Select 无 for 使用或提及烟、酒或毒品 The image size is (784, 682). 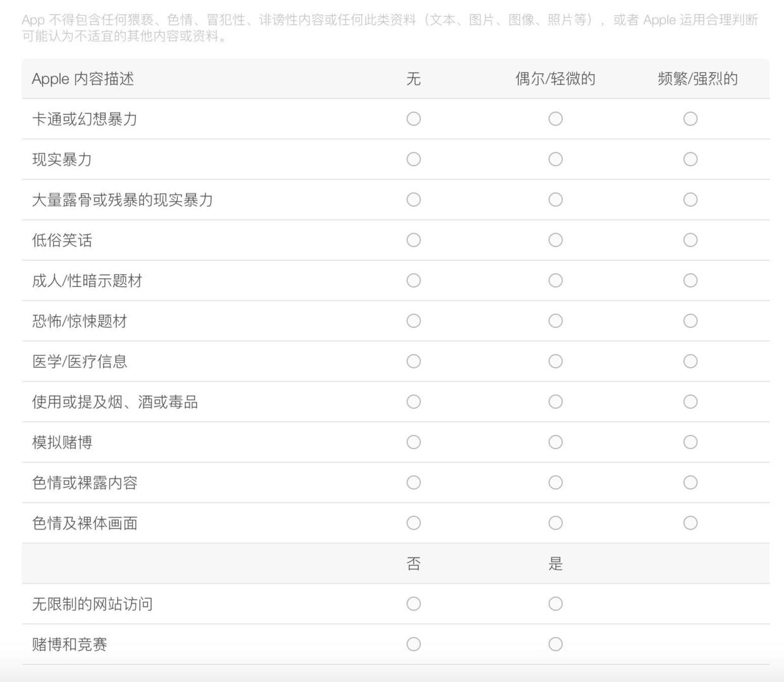point(413,401)
